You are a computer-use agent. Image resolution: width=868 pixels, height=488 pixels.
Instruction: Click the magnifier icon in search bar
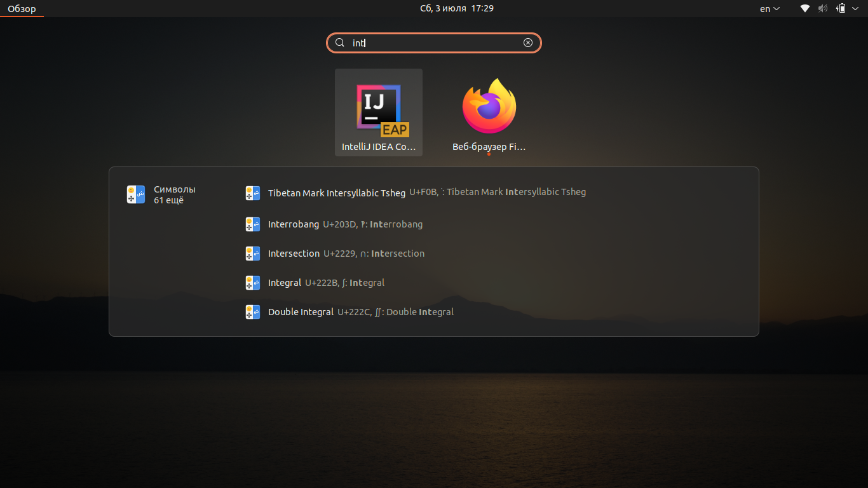tap(340, 43)
